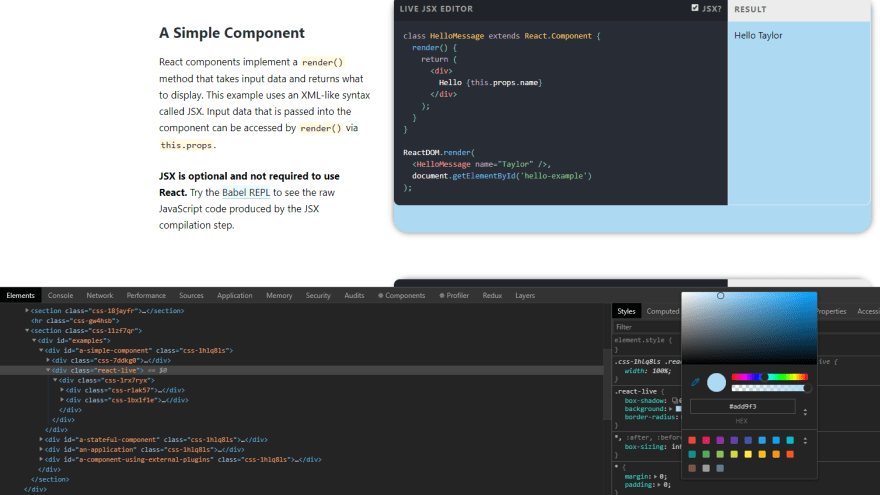Image resolution: width=880 pixels, height=495 pixels.
Task: Expand the background shorthand property arrow
Action: click(671, 409)
